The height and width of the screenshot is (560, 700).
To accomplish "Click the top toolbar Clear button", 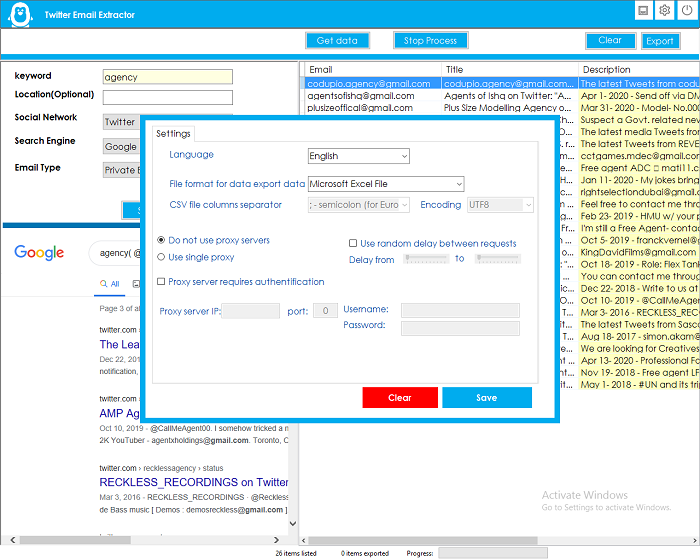I will [610, 40].
